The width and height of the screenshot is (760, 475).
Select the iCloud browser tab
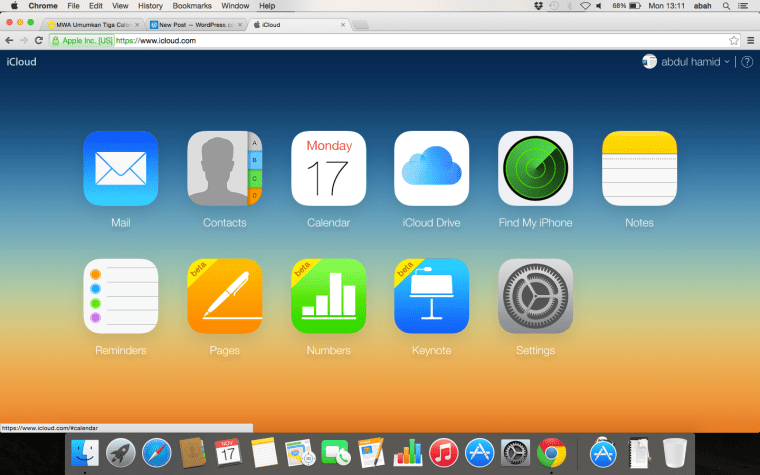point(299,25)
